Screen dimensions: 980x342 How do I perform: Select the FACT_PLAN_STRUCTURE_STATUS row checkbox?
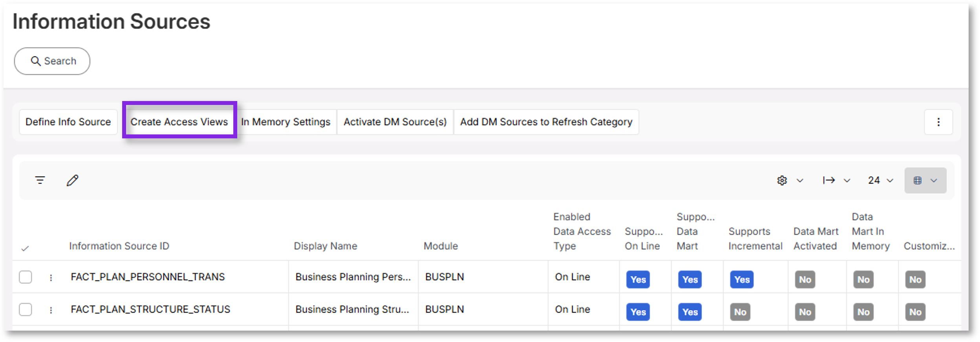(x=26, y=310)
